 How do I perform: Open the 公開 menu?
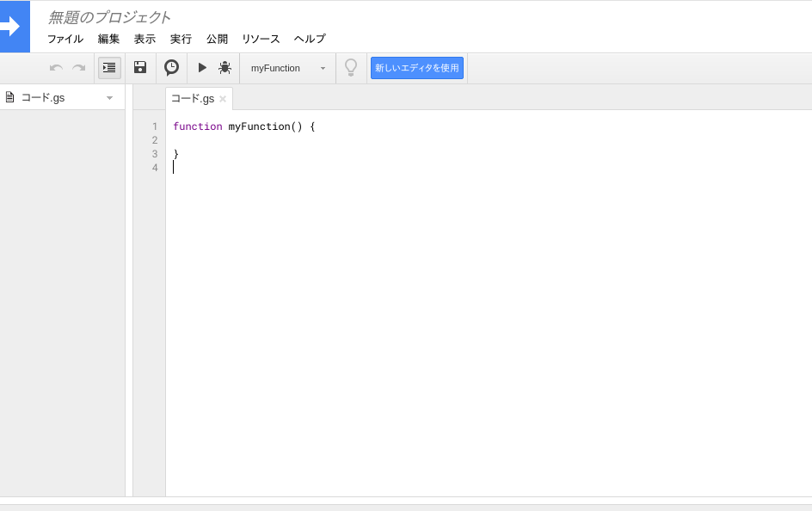[x=217, y=39]
